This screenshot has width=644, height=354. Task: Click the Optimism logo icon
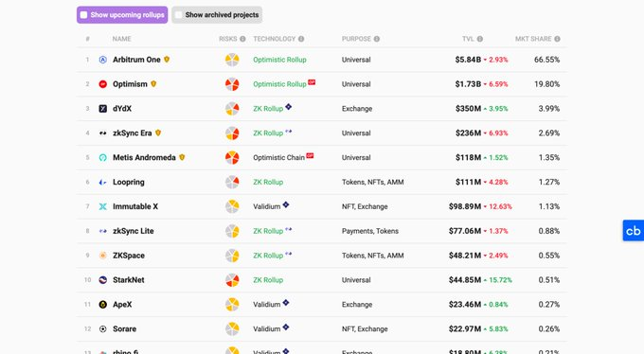coord(103,84)
